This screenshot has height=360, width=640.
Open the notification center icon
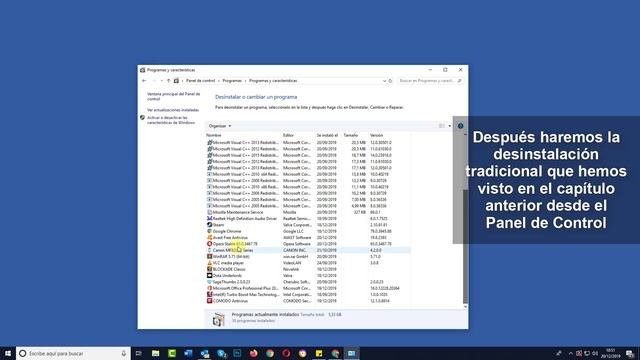click(630, 353)
